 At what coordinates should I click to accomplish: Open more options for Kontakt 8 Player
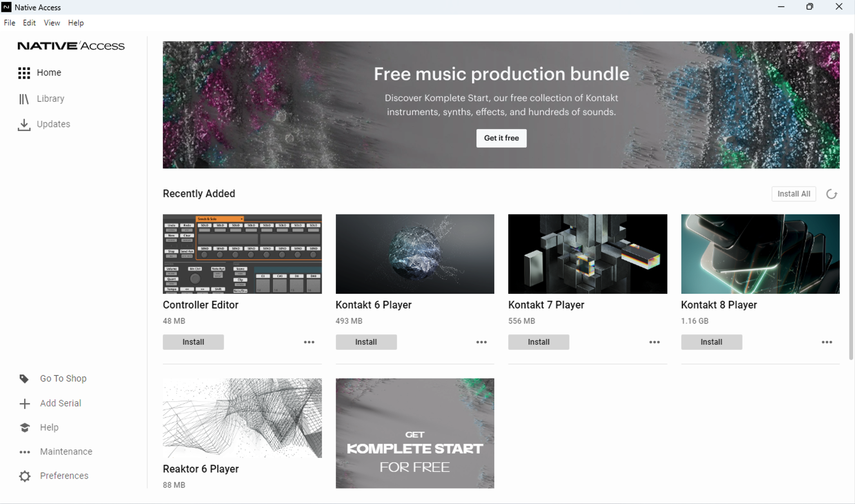827,342
